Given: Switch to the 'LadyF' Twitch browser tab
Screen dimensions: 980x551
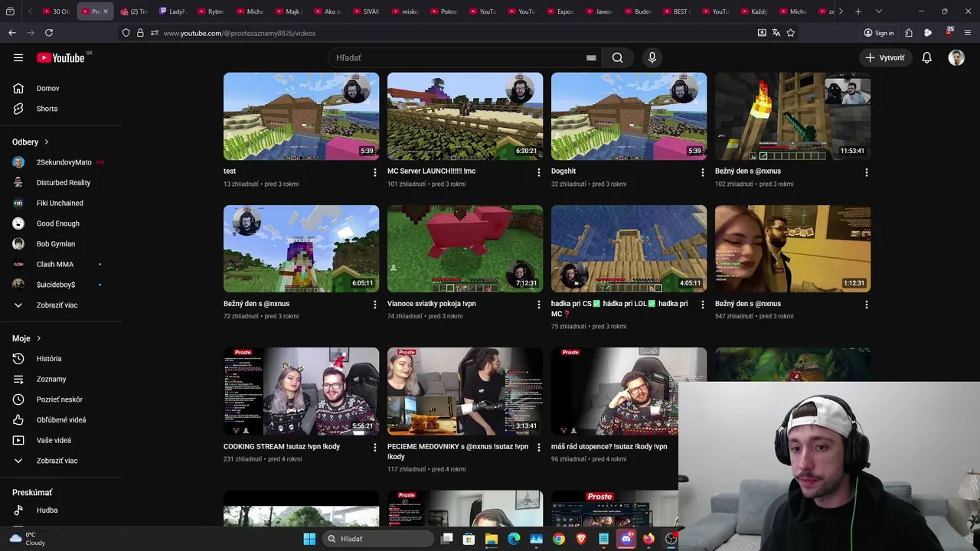Looking at the screenshot, I should tap(173, 11).
